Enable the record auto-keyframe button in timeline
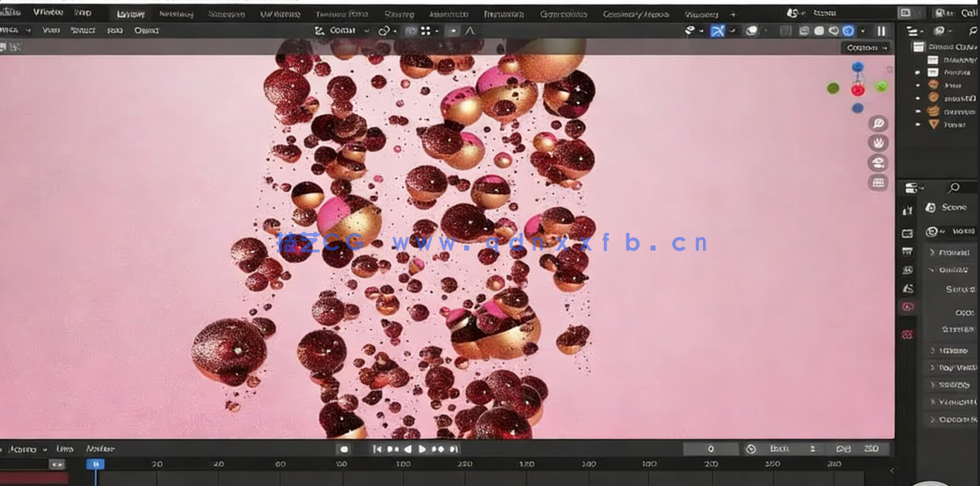Image resolution: width=980 pixels, height=486 pixels. (x=344, y=449)
